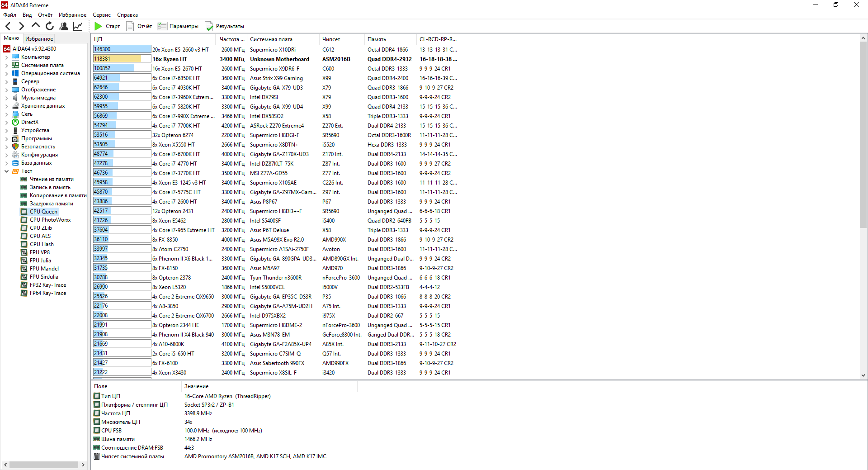Go forward using the toolbar right arrow
Image resolution: width=868 pixels, height=470 pixels.
click(21, 26)
